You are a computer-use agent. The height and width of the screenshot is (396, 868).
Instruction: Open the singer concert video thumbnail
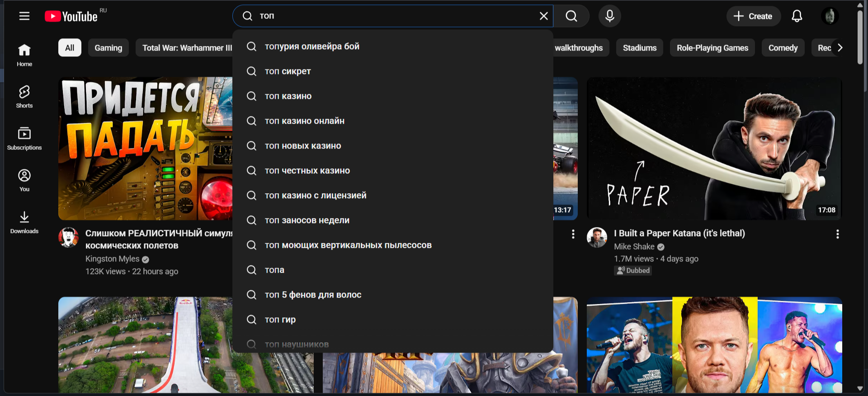coord(714,345)
